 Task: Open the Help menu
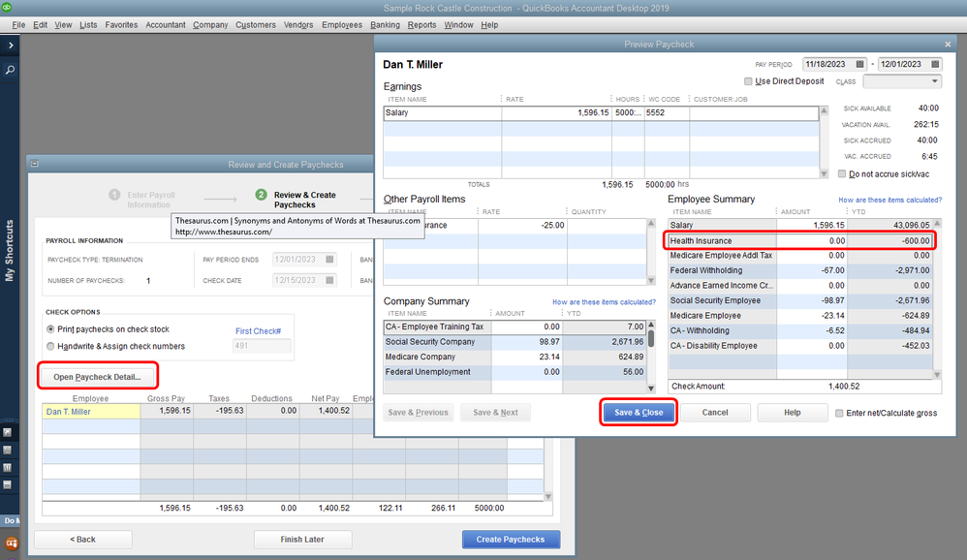pyautogui.click(x=489, y=24)
